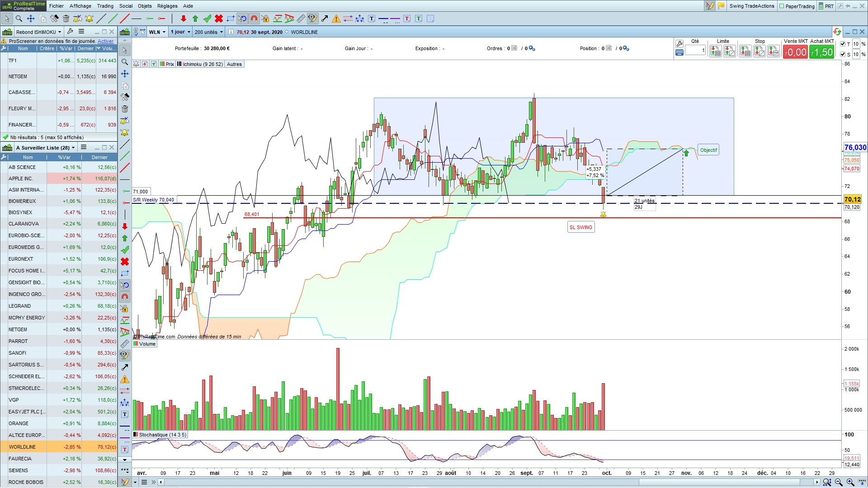
Task: Click the radio circle before WORLDLINE
Action: click(x=287, y=32)
